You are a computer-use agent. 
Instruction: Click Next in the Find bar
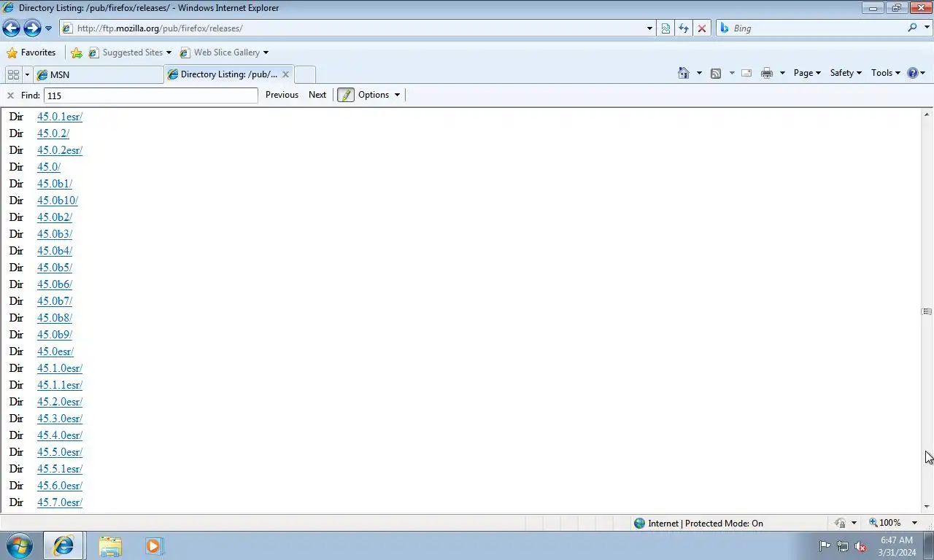pyautogui.click(x=317, y=95)
